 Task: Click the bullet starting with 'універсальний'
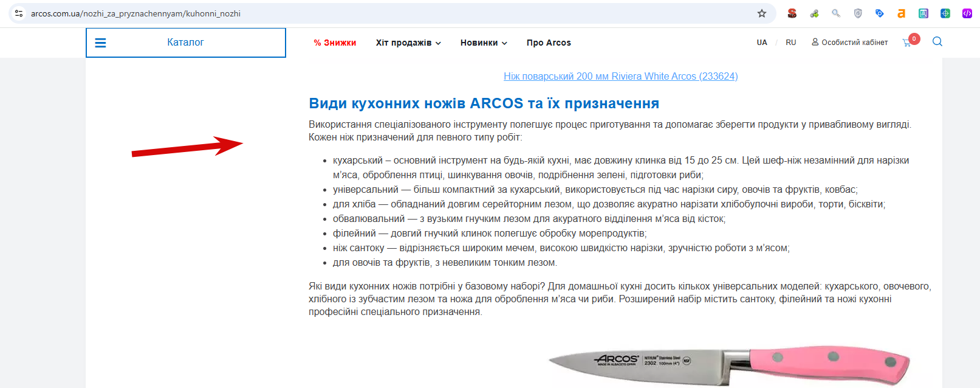point(595,190)
